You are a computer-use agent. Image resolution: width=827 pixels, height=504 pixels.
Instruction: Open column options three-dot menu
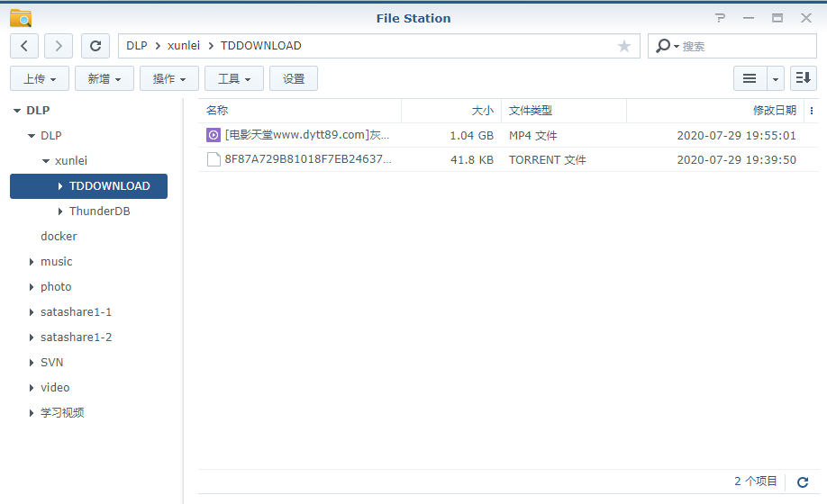point(812,111)
